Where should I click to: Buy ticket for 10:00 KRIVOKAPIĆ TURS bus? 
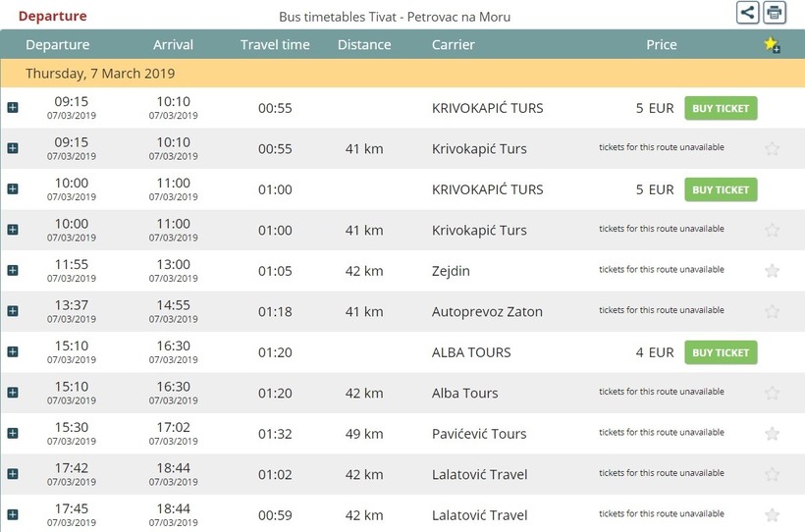(x=721, y=189)
